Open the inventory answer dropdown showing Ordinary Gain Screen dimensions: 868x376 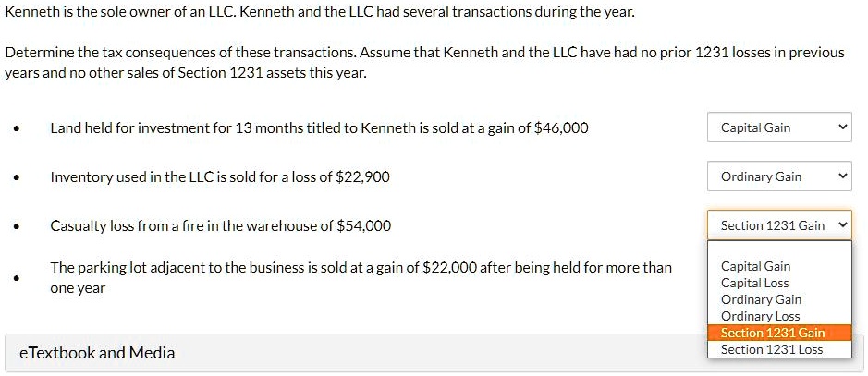click(779, 176)
